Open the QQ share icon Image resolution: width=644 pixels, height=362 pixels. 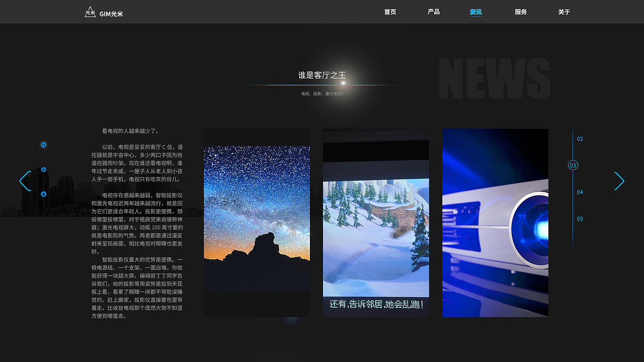pos(44,194)
